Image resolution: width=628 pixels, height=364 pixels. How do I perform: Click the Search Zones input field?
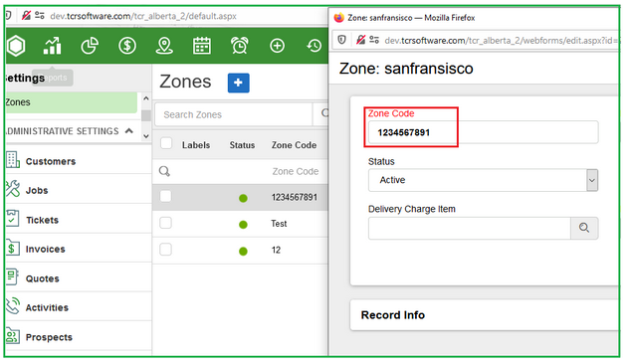pyautogui.click(x=234, y=114)
